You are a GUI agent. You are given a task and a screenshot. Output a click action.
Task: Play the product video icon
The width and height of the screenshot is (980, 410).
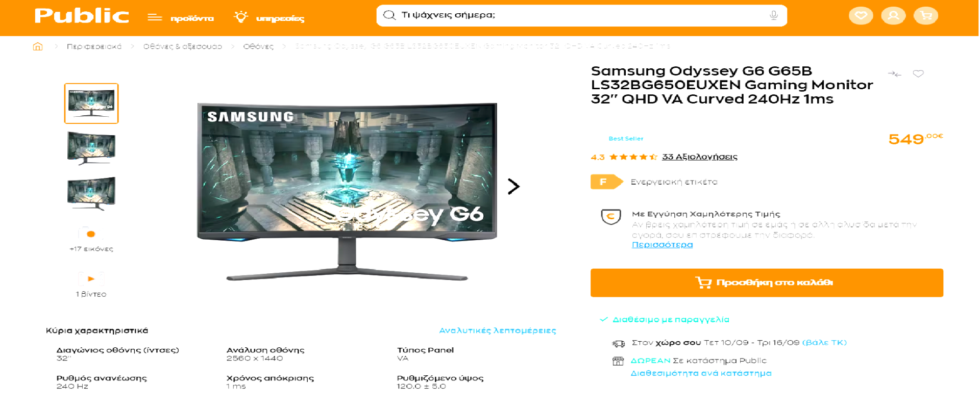pyautogui.click(x=91, y=279)
